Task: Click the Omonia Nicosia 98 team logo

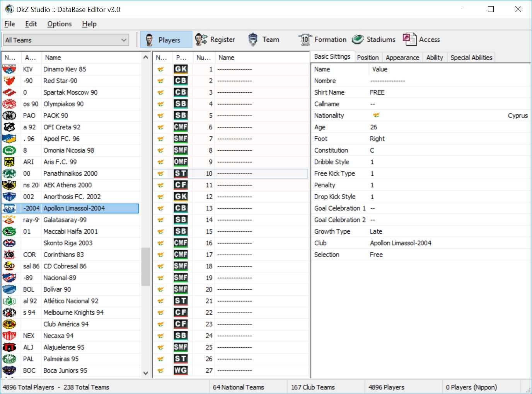Action: tap(9, 150)
